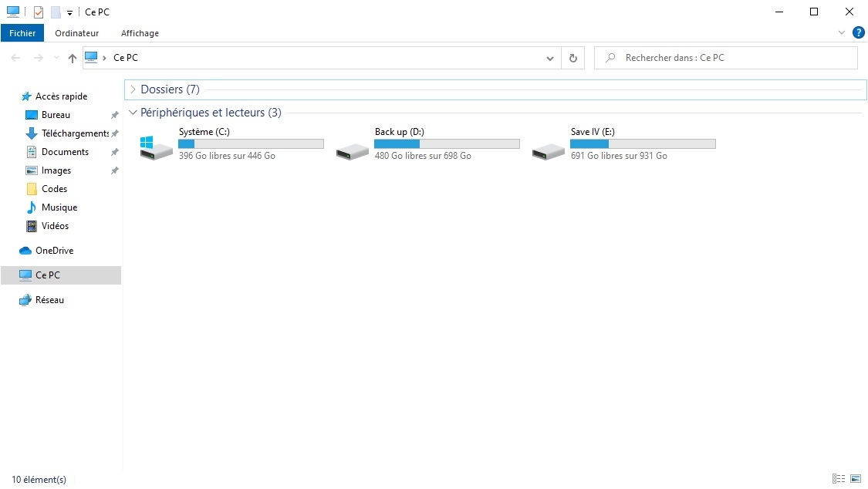The image size is (868, 489).
Task: Close the Ce PC window
Action: click(849, 12)
